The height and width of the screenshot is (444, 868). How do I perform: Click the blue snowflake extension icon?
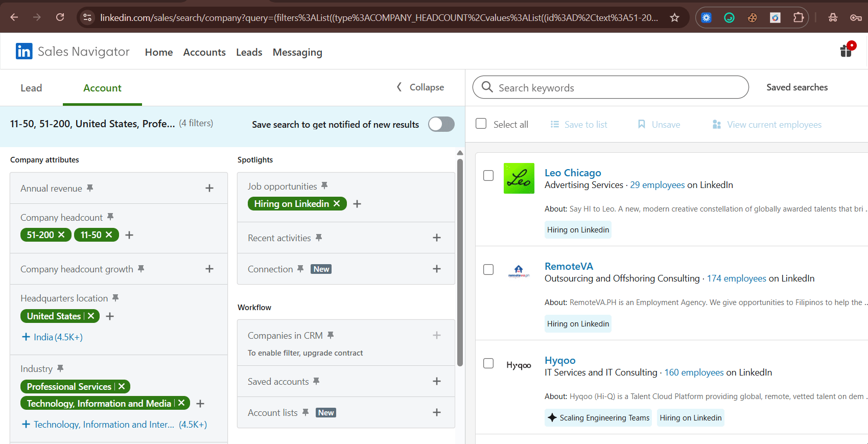point(706,18)
